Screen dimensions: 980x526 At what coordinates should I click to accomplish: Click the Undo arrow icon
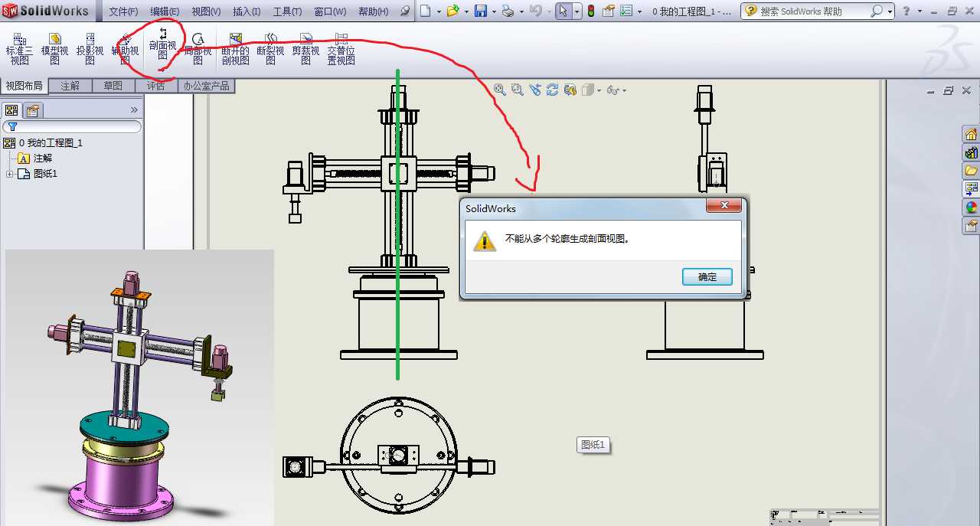point(535,11)
